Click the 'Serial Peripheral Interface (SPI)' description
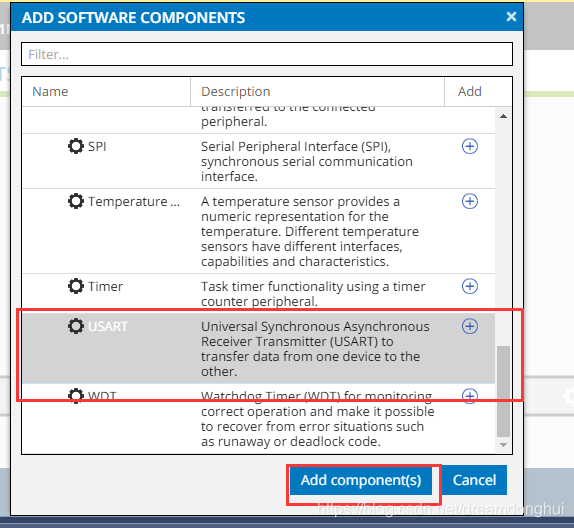The image size is (574, 528). click(307, 161)
